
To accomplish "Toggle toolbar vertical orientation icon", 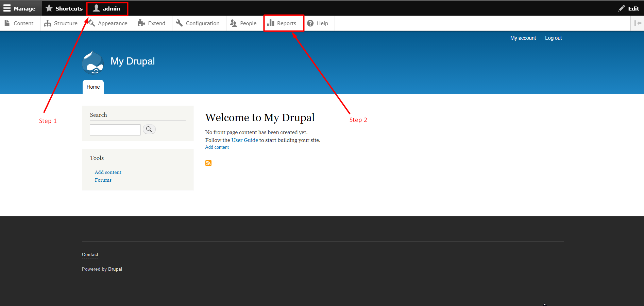I will [638, 23].
